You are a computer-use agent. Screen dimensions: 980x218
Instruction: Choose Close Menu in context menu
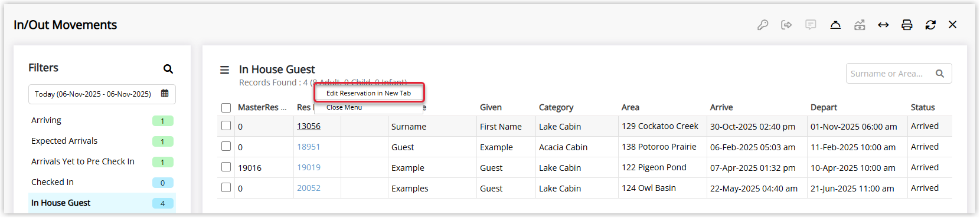coord(344,107)
